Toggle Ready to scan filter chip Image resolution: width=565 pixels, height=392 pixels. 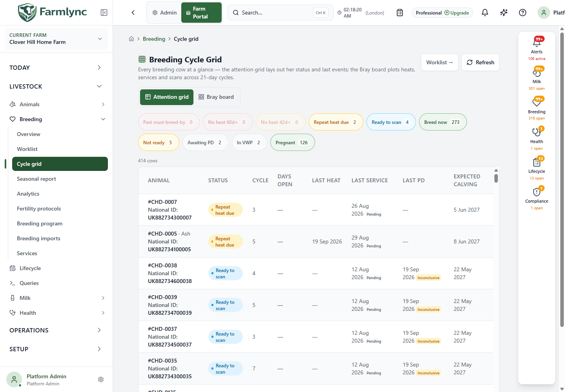click(391, 122)
